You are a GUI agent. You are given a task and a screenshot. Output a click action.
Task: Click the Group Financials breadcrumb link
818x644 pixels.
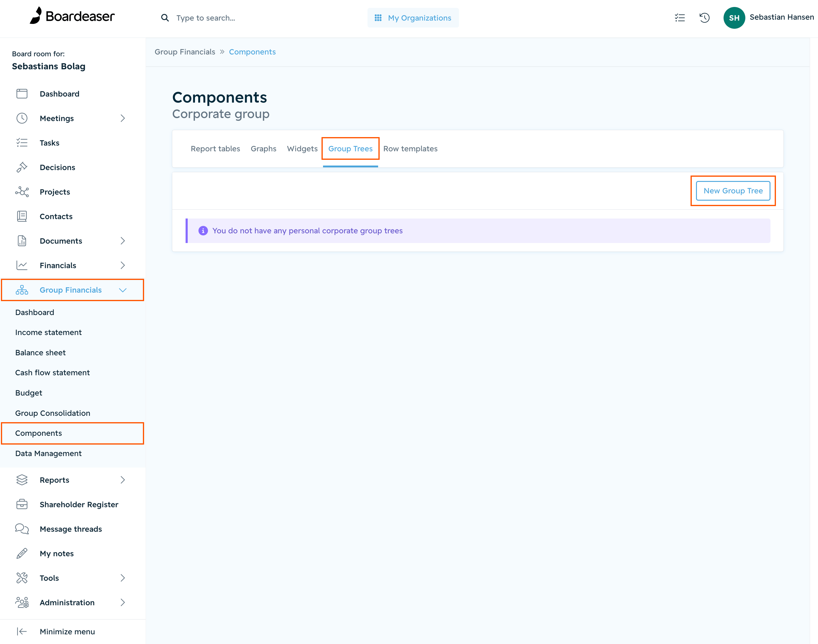pyautogui.click(x=185, y=52)
